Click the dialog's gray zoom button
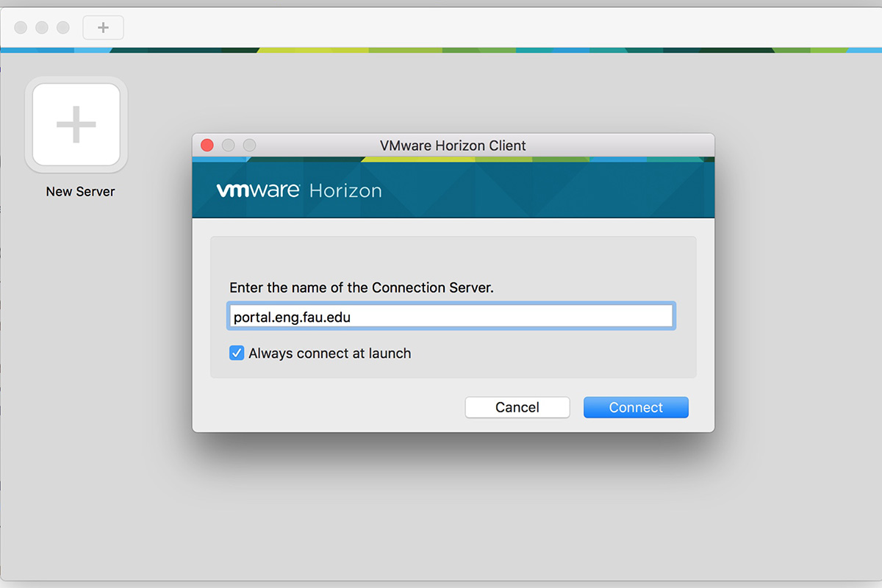Viewport: 882px width, 588px height. point(250,146)
